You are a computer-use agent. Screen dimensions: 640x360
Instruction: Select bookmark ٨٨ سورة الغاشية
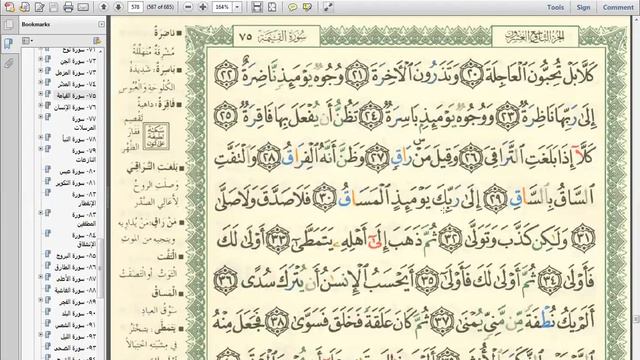[x=75, y=290]
